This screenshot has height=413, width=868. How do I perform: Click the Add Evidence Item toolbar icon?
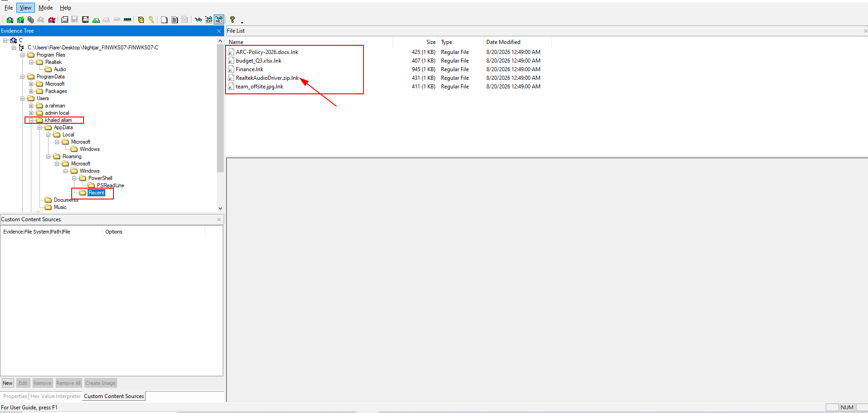[10, 20]
